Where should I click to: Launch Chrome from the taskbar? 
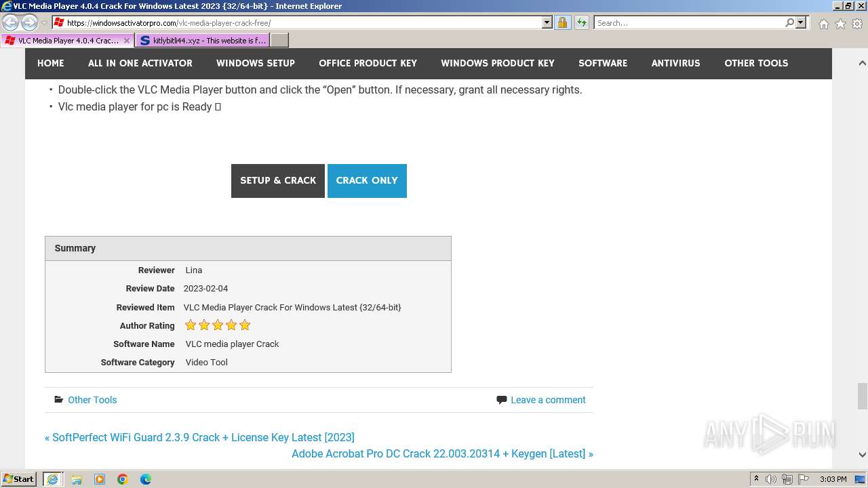click(x=123, y=479)
